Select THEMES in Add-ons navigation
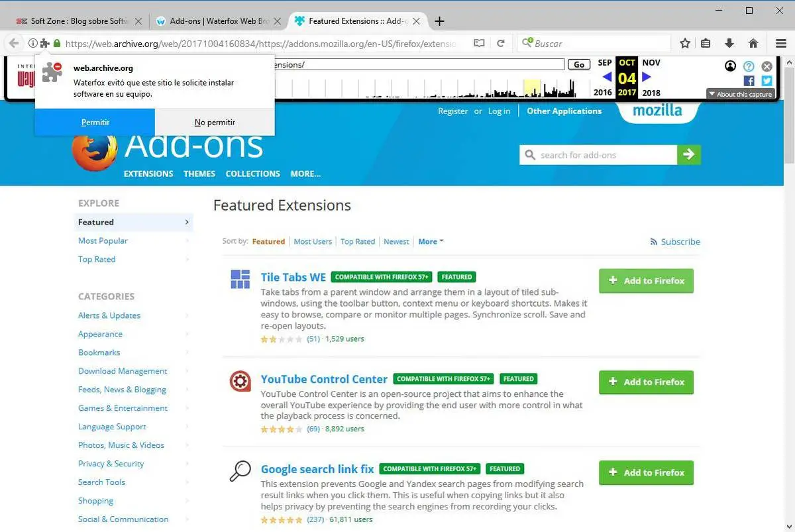Screen dimensions: 795x532 [x=199, y=174]
